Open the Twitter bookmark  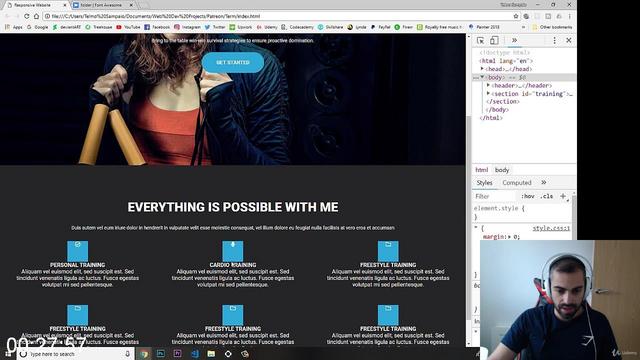(x=215, y=27)
